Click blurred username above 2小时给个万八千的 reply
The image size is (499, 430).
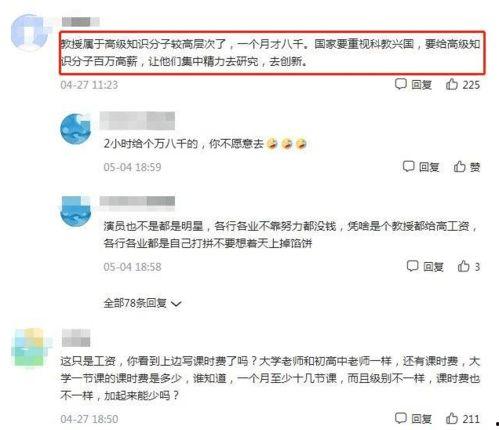pos(137,121)
